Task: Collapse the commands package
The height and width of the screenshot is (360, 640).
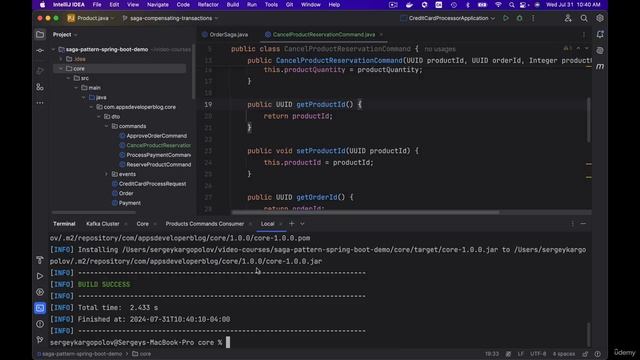Action: point(107,127)
